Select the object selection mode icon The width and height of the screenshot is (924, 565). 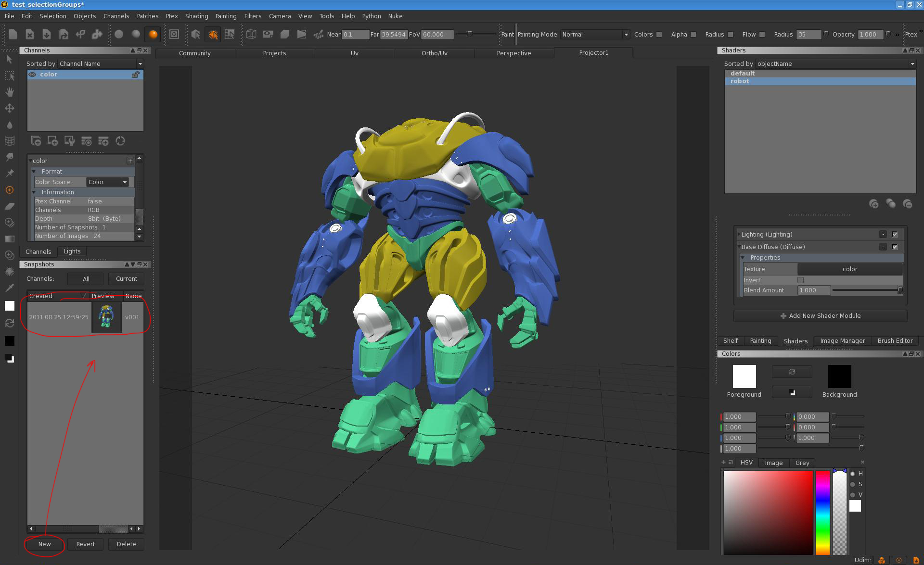tap(195, 34)
